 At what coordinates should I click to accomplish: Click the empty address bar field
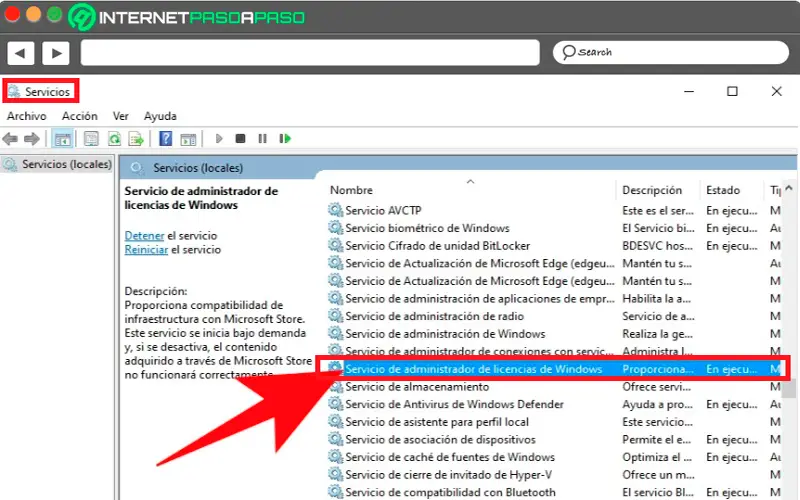click(310, 53)
